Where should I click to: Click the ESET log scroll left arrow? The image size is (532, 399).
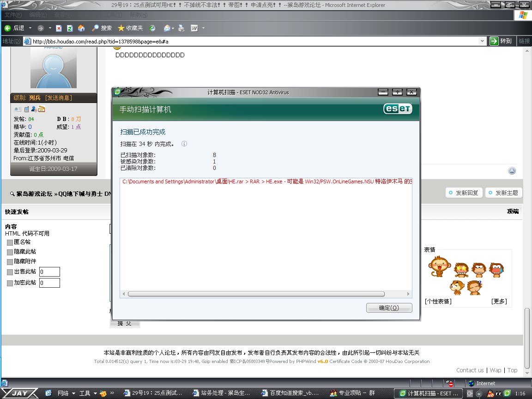point(124,294)
